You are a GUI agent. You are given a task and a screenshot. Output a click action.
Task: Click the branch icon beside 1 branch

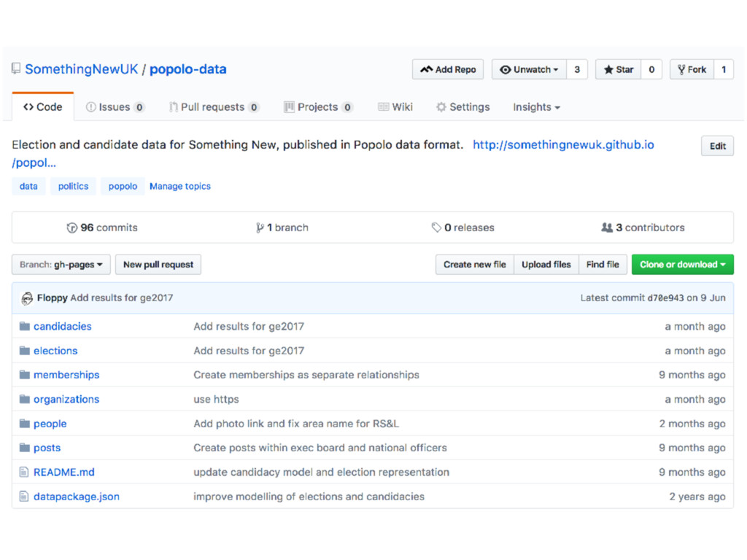coord(260,228)
